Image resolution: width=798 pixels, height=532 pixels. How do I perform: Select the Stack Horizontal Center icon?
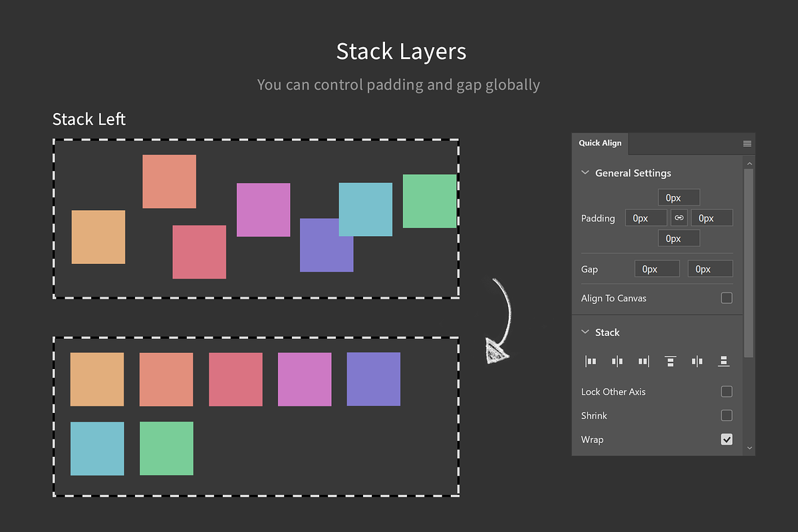[x=617, y=361]
